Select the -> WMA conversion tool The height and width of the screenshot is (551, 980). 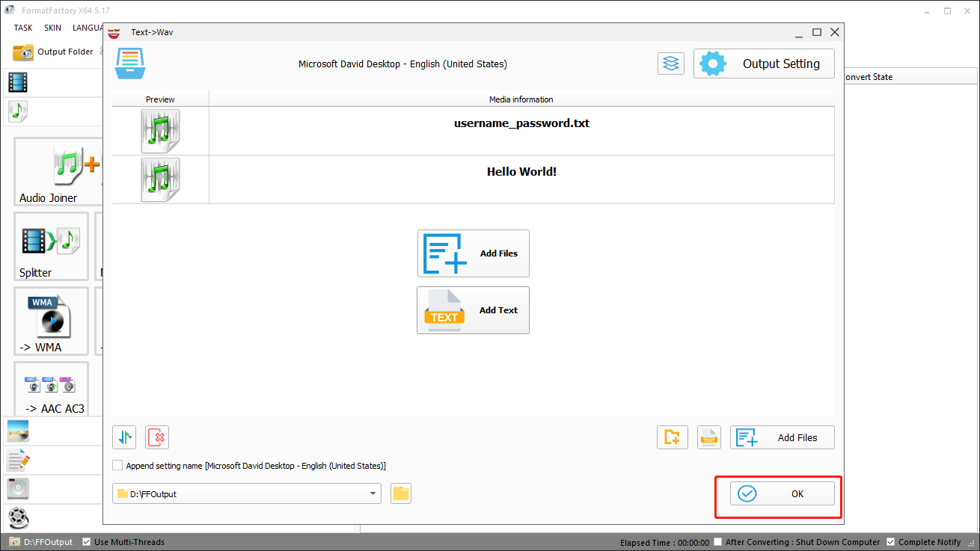(x=51, y=321)
